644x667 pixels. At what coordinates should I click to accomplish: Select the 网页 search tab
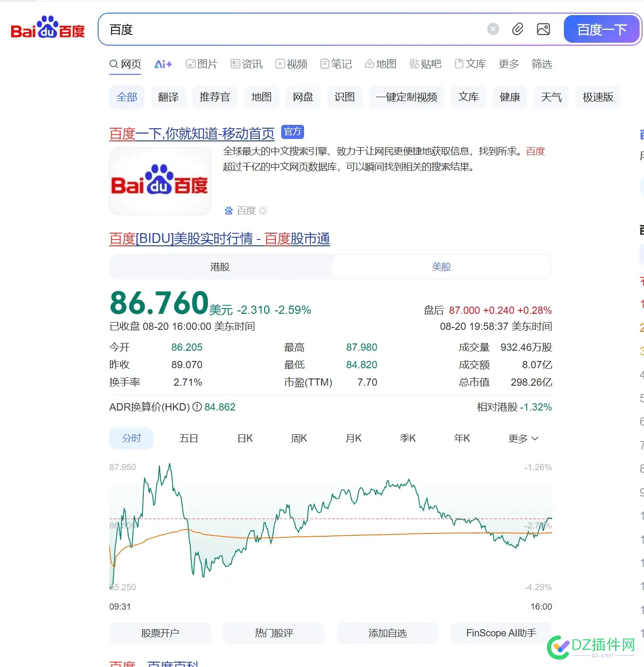pos(125,64)
